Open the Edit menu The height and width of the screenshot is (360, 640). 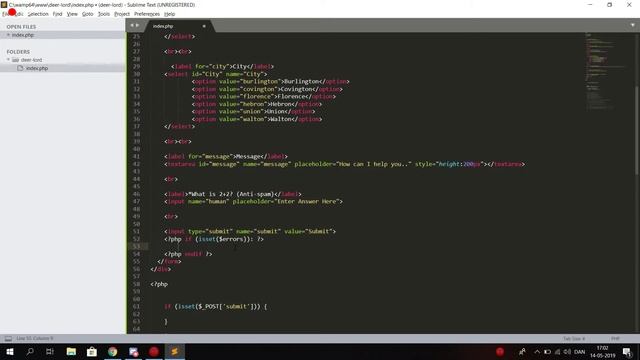tap(18, 14)
